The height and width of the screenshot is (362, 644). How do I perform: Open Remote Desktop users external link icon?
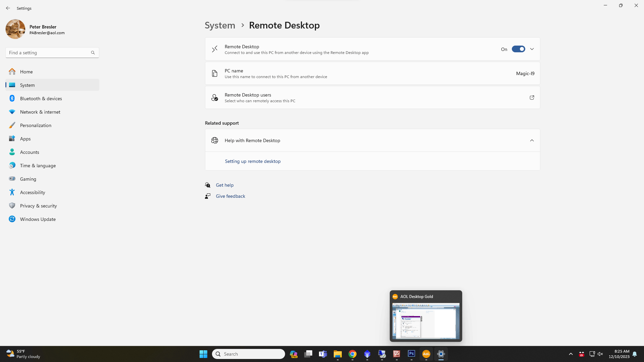(532, 98)
